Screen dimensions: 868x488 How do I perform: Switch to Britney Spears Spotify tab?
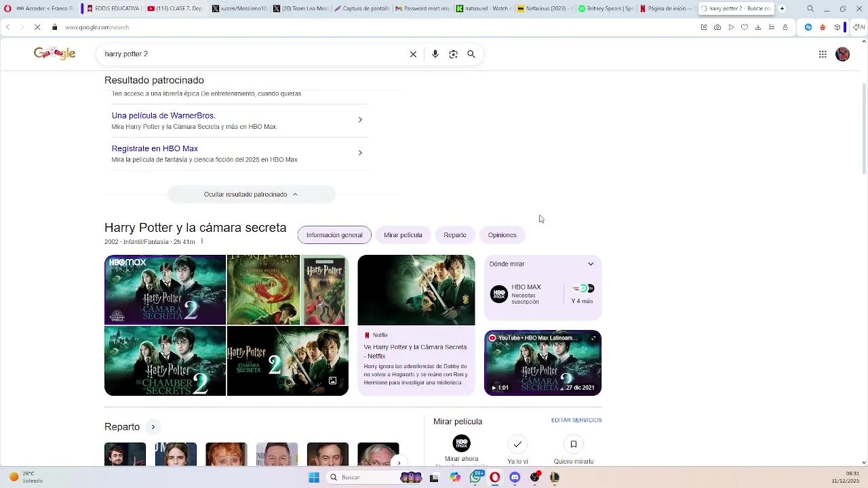click(606, 9)
